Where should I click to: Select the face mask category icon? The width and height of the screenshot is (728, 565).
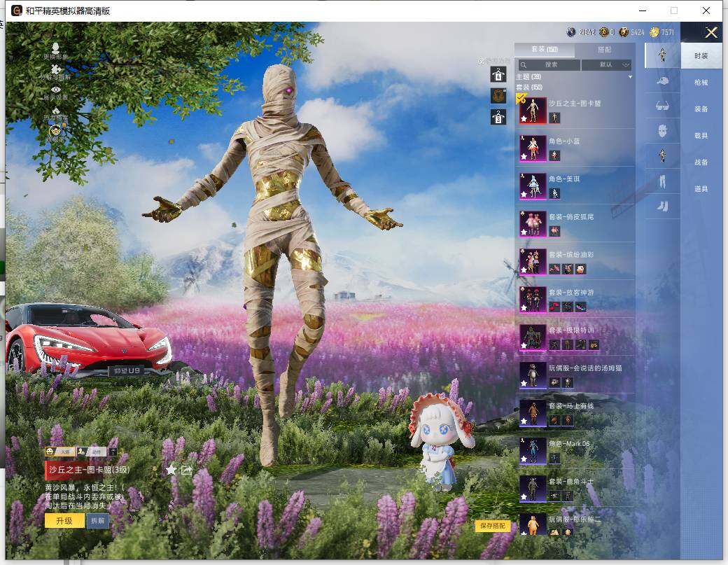pyautogui.click(x=662, y=131)
